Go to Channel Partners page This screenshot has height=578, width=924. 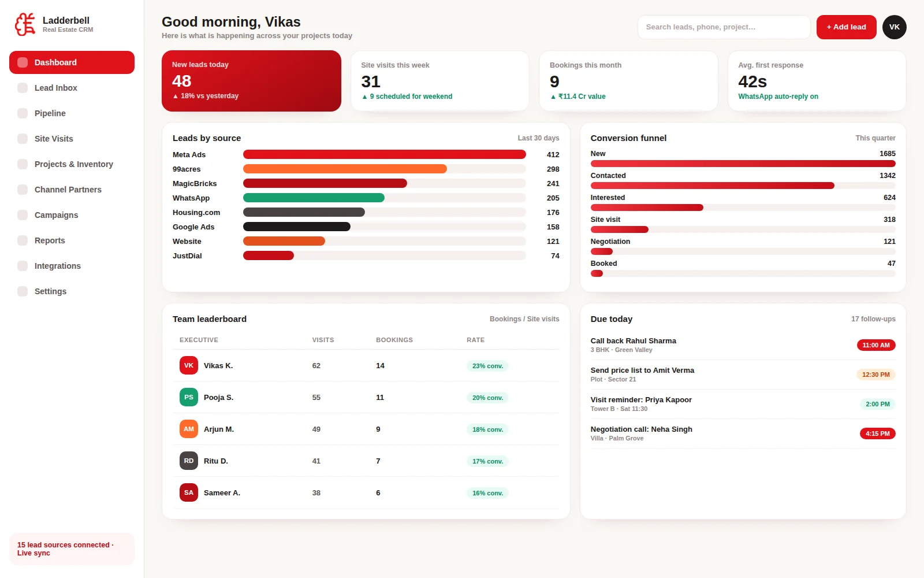click(x=72, y=190)
